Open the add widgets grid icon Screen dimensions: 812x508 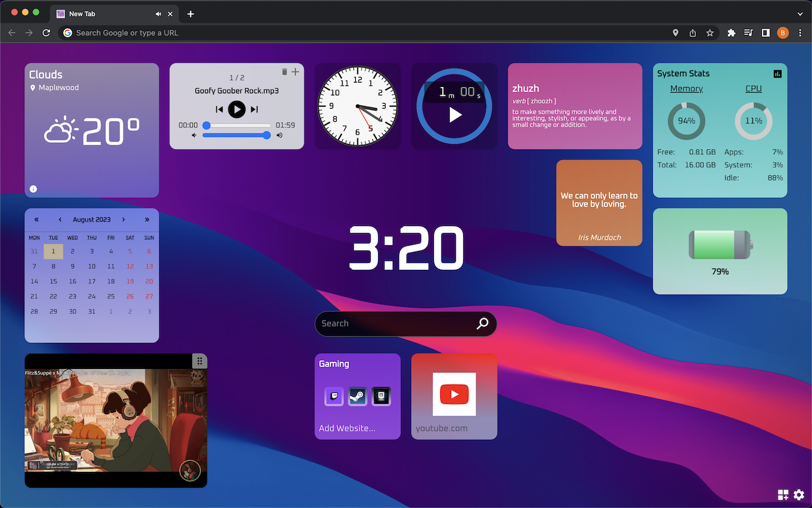click(x=783, y=495)
